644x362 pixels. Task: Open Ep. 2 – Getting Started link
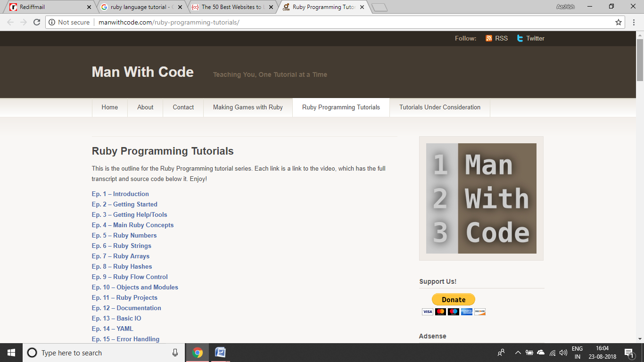(x=124, y=204)
